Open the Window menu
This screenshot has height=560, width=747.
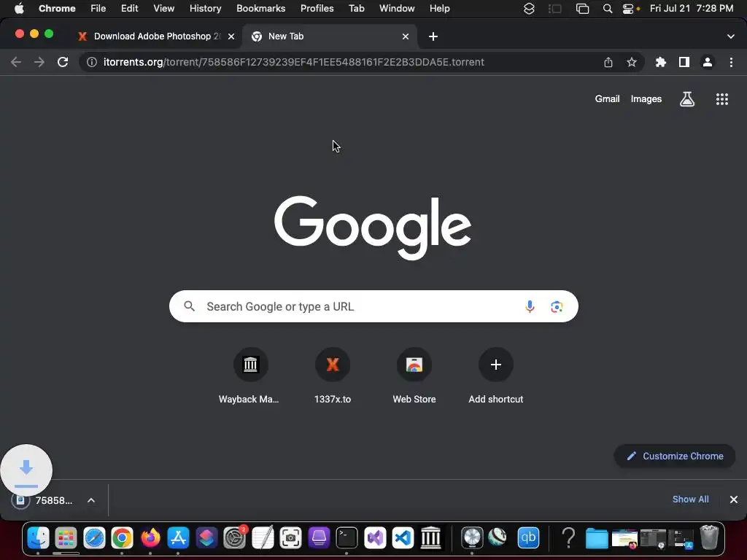coord(397,9)
